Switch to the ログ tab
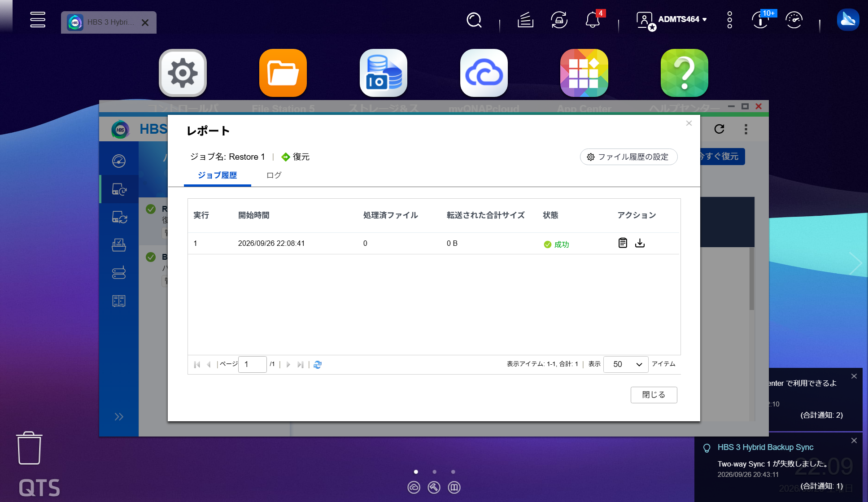This screenshot has width=868, height=502. (x=274, y=175)
